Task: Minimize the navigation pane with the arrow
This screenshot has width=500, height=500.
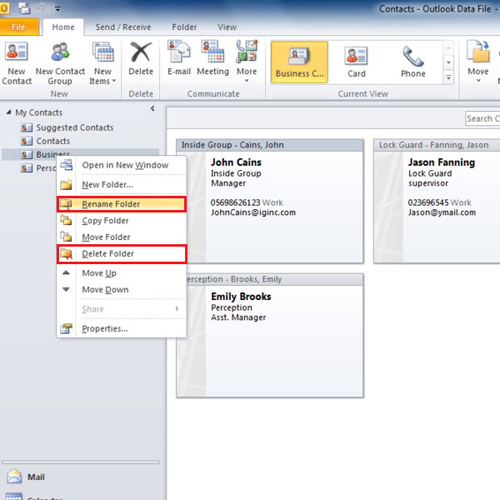Action: pyautogui.click(x=153, y=108)
